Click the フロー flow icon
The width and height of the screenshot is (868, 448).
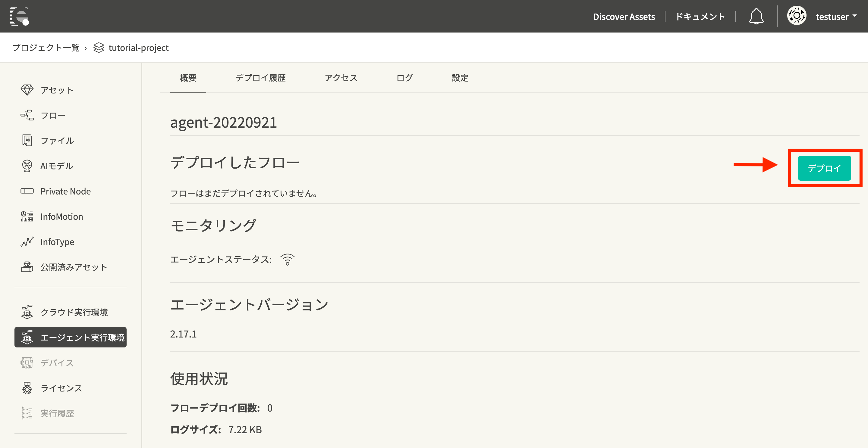[x=27, y=115]
